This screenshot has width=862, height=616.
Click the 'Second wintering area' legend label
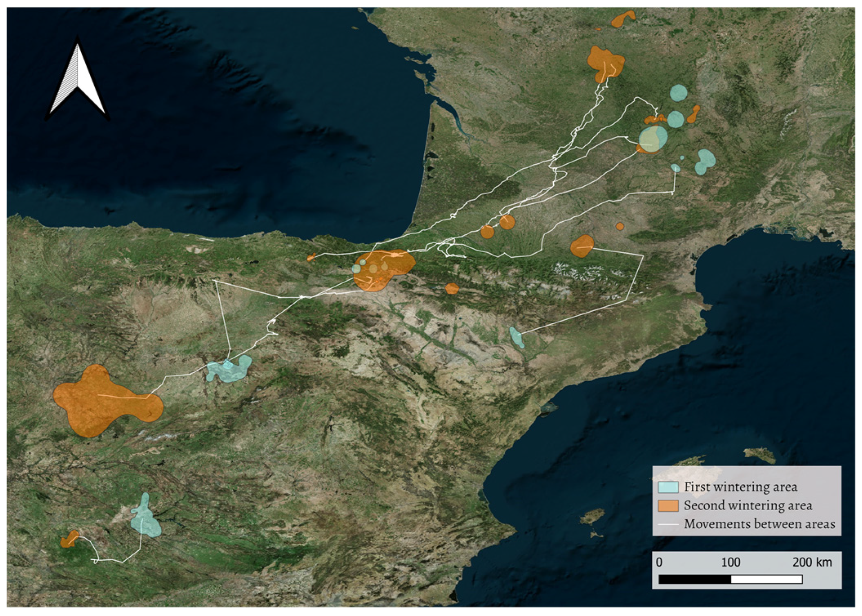pyautogui.click(x=748, y=505)
